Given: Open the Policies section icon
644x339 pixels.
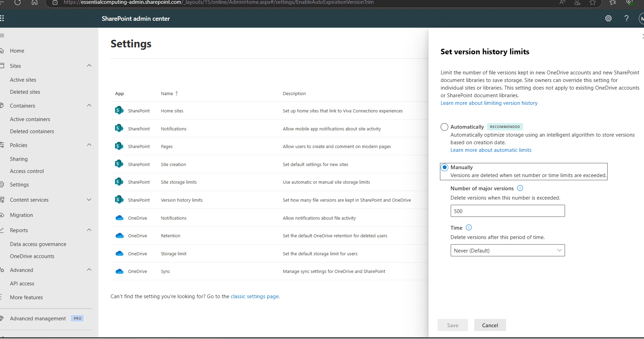Looking at the screenshot, I should point(2,145).
